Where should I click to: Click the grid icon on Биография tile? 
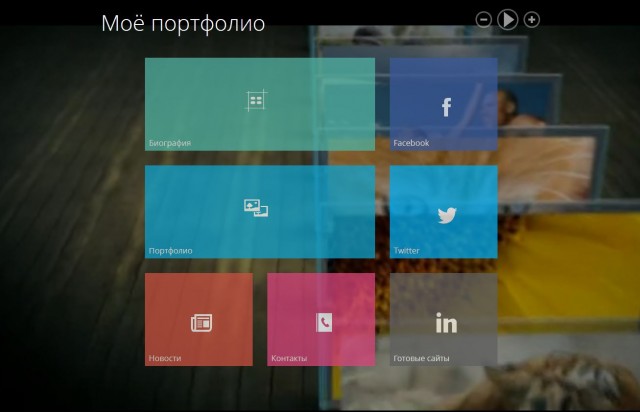click(256, 100)
